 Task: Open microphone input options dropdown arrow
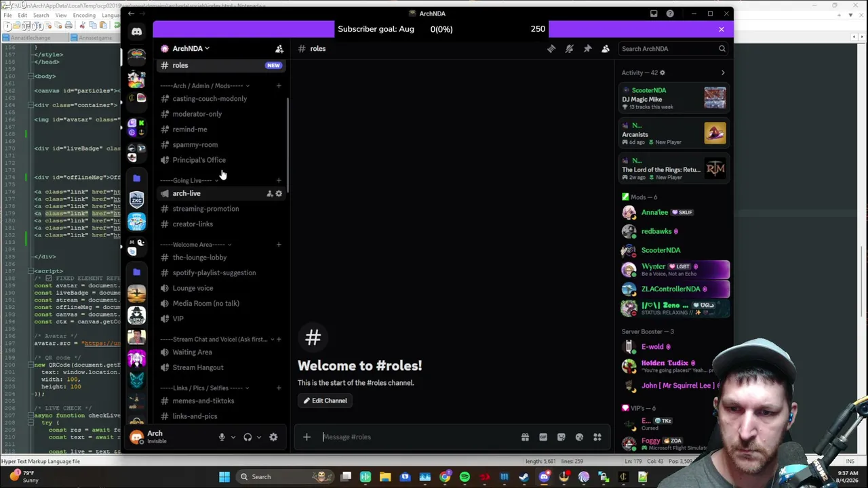[233, 438]
